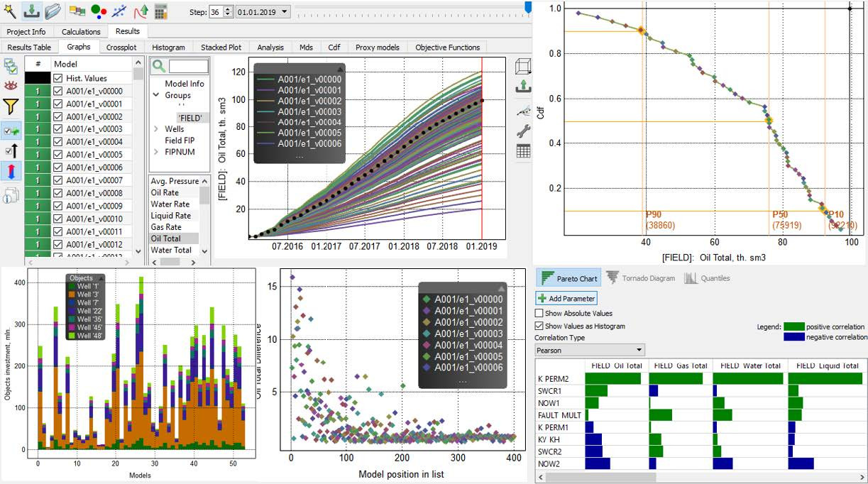
Task: Expand the Wells tree node
Action: pyautogui.click(x=156, y=129)
